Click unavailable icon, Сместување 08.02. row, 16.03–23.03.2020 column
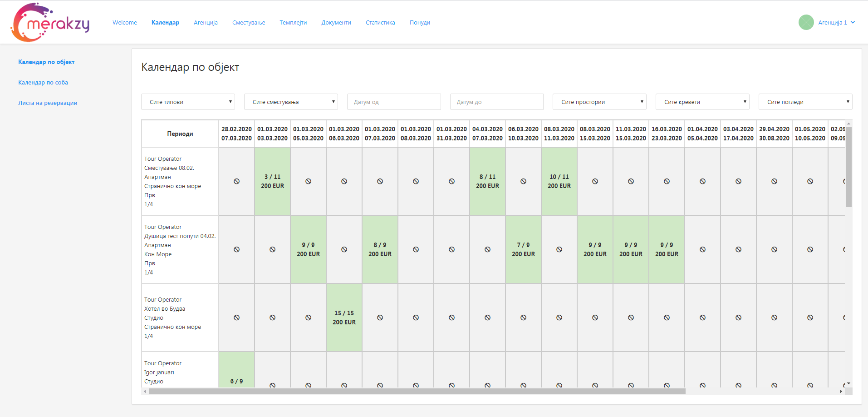This screenshot has width=868, height=417. (x=667, y=181)
